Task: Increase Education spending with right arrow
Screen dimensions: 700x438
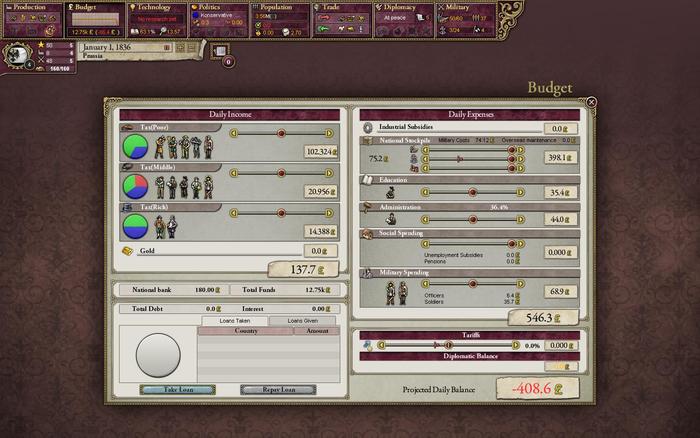Action: 521,192
